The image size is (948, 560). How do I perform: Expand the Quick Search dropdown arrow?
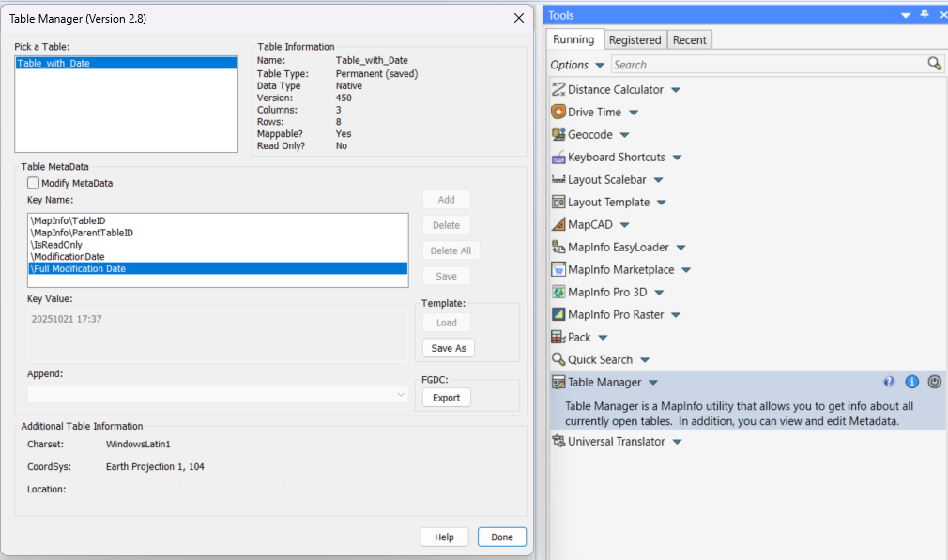pos(645,360)
